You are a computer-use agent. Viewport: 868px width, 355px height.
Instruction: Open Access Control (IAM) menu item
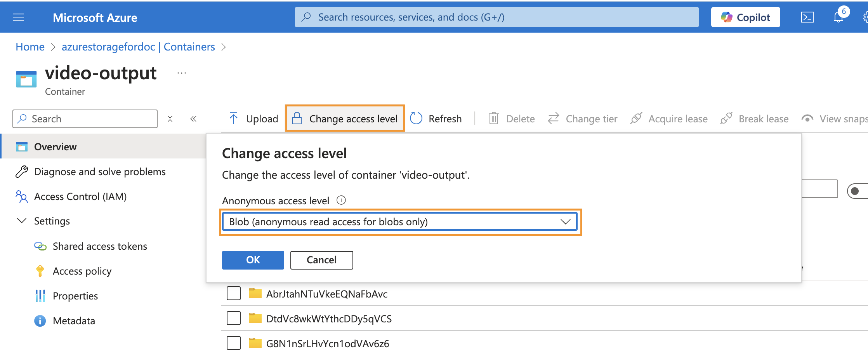(80, 197)
